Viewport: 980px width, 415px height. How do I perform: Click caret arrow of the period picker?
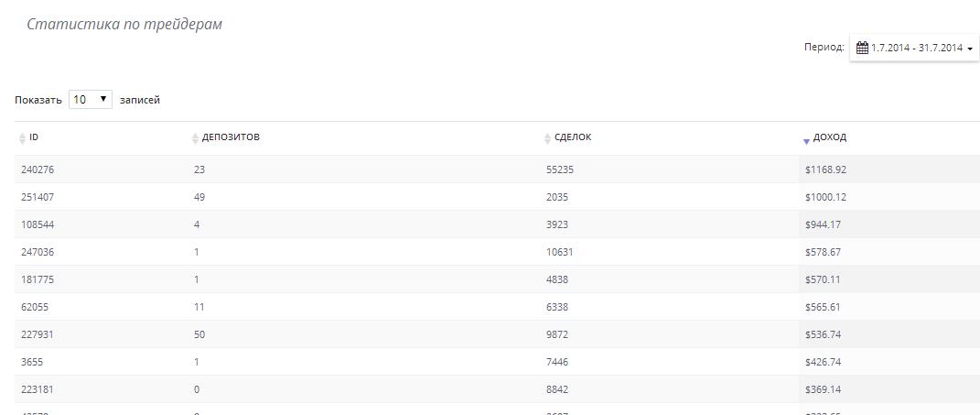pos(970,49)
